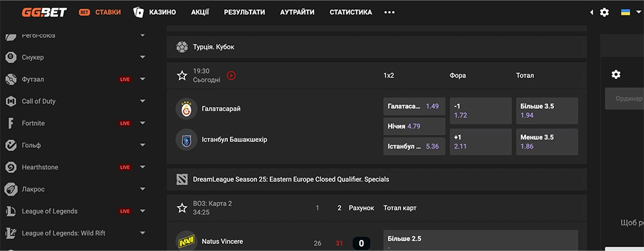Select the Футзал sport icon
The height and width of the screenshot is (251, 644).
point(11,79)
